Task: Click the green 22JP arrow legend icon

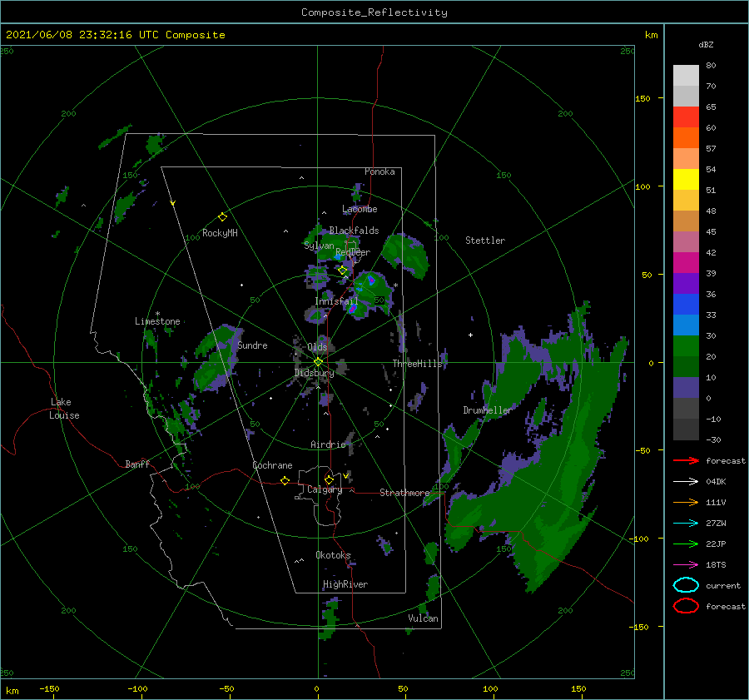Action: pyautogui.click(x=686, y=544)
